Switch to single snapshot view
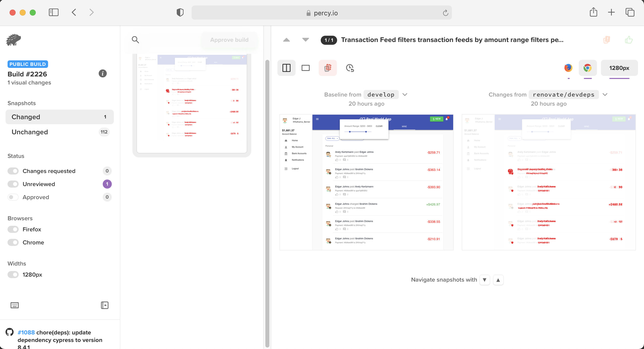Screen dimensions: 644x349 (x=305, y=68)
